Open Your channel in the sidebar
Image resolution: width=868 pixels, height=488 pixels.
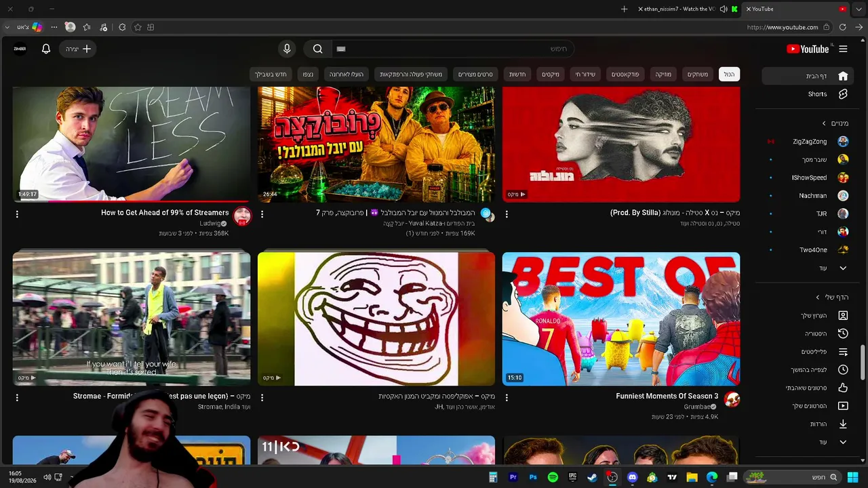[807, 316]
